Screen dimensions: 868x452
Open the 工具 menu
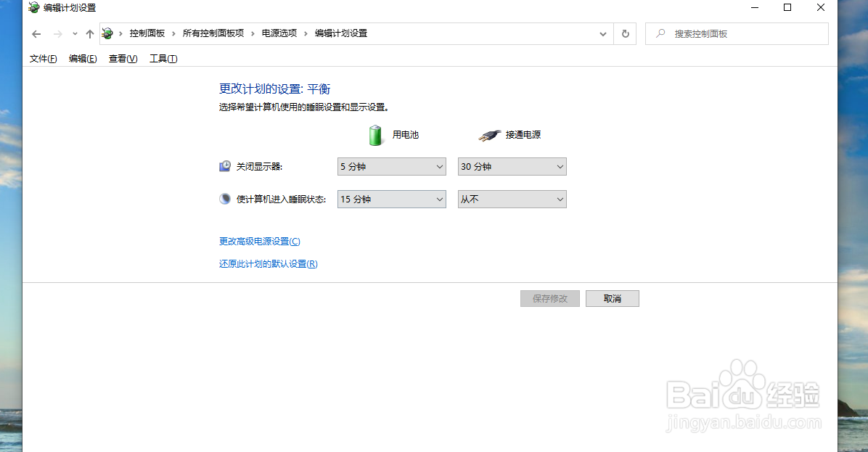coord(163,59)
